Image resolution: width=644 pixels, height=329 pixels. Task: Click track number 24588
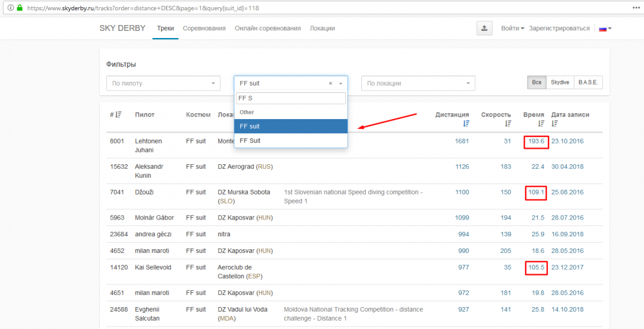(119, 309)
